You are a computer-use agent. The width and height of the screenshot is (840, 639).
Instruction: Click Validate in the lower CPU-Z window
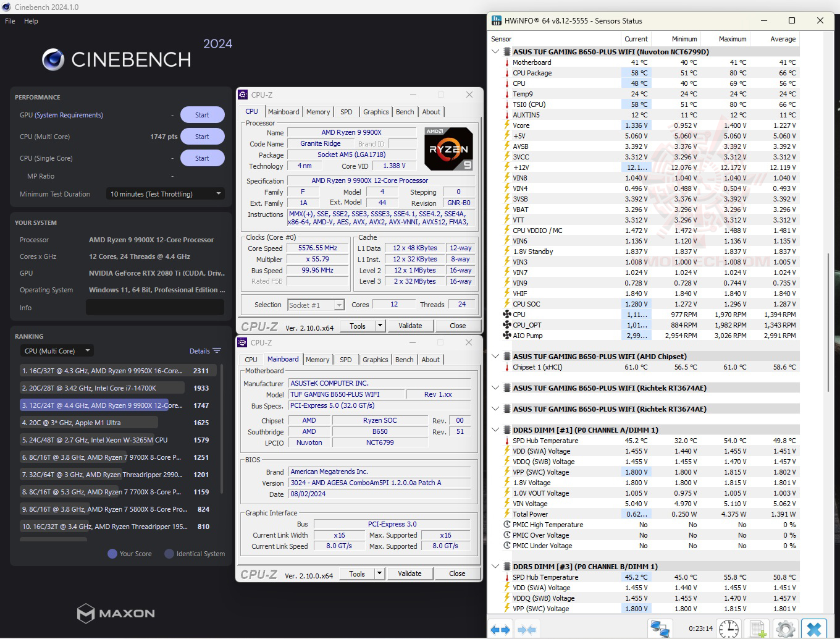point(409,573)
